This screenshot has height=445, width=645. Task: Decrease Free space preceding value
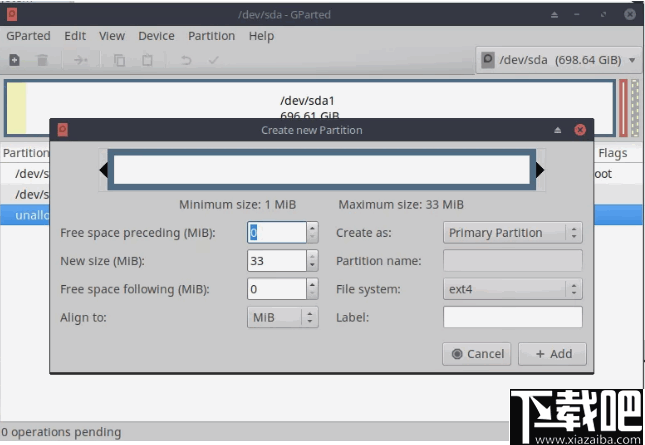313,238
